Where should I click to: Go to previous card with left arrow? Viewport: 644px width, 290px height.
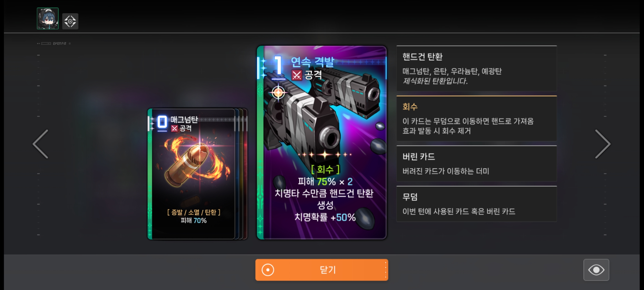pos(41,144)
